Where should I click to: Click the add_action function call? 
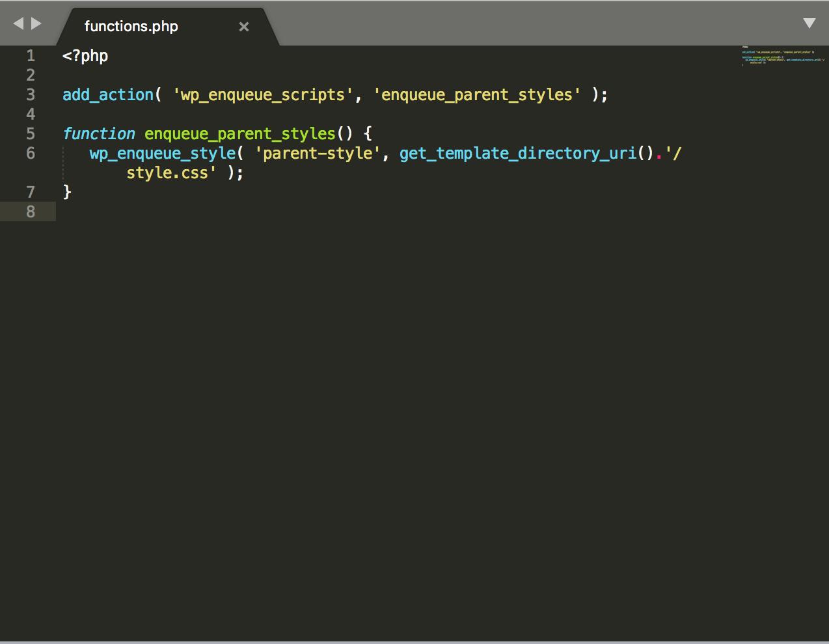[x=108, y=95]
